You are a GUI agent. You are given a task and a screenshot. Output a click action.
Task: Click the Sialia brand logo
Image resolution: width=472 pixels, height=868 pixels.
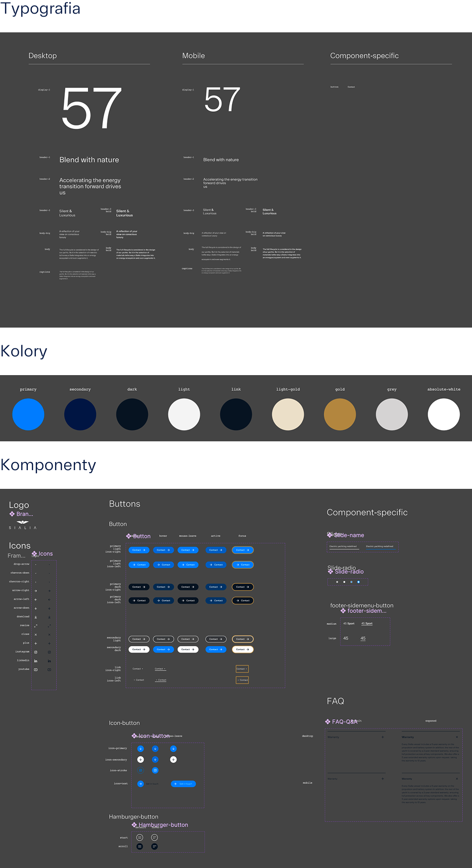point(23,524)
